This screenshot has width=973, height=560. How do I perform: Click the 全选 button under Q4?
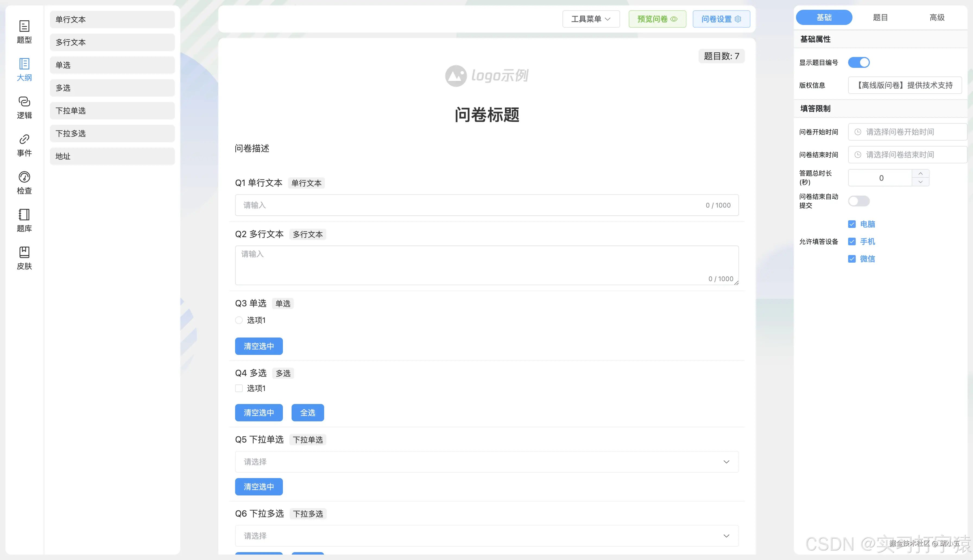click(307, 412)
